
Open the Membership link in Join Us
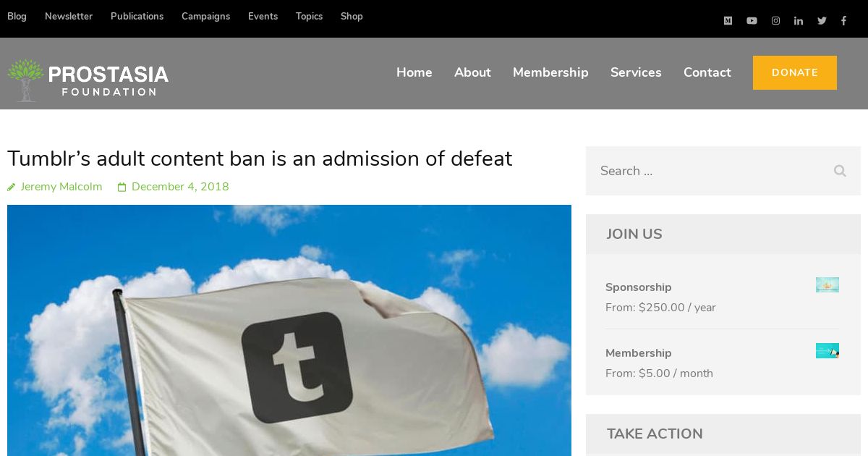point(639,353)
